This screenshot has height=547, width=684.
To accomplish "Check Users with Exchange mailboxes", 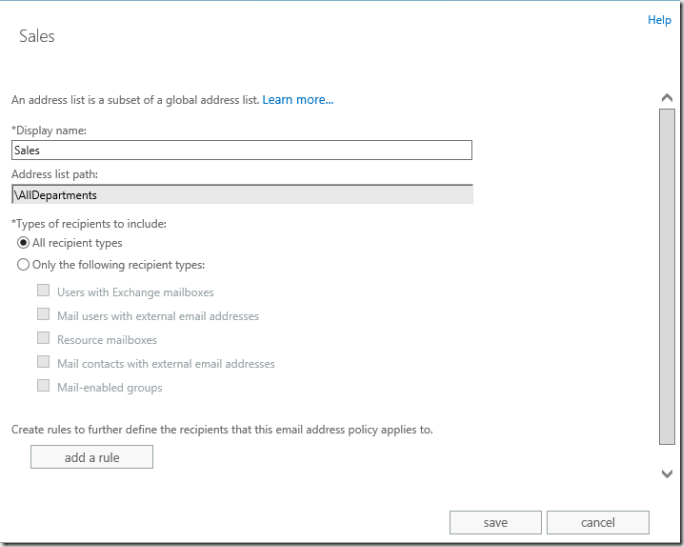I will pos(44,291).
